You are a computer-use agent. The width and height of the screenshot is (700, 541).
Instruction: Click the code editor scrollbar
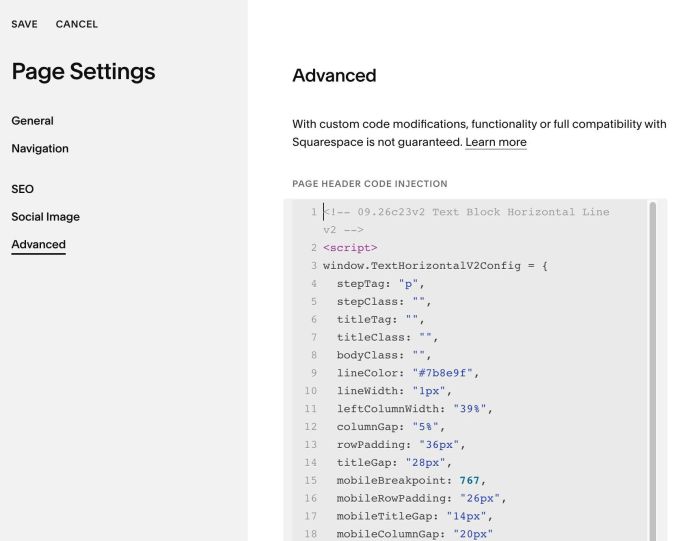(x=653, y=370)
